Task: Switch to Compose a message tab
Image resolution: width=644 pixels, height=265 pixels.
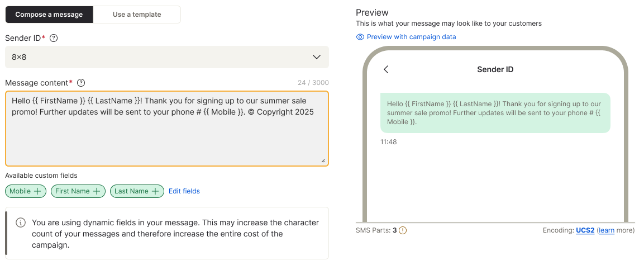Action: [x=49, y=15]
